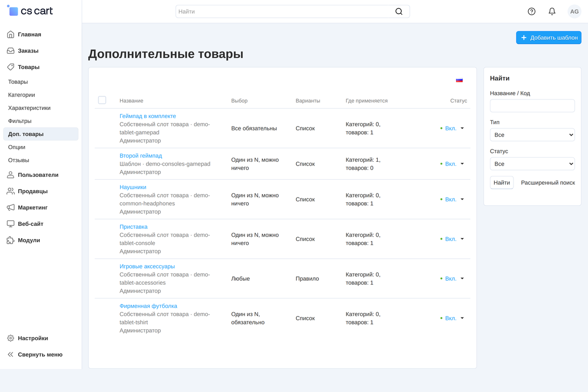The height and width of the screenshot is (392, 588).
Task: Click the Где применяется column header
Action: point(367,101)
